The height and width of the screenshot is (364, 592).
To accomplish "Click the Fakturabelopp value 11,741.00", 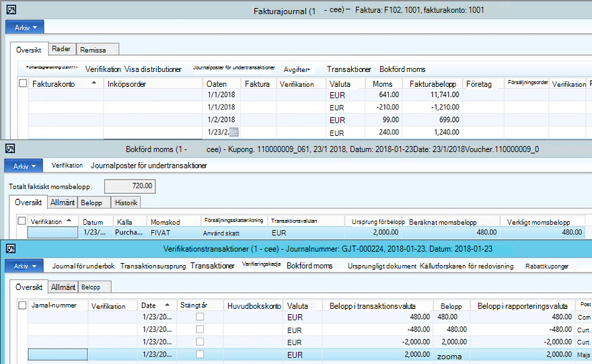I will coord(445,94).
